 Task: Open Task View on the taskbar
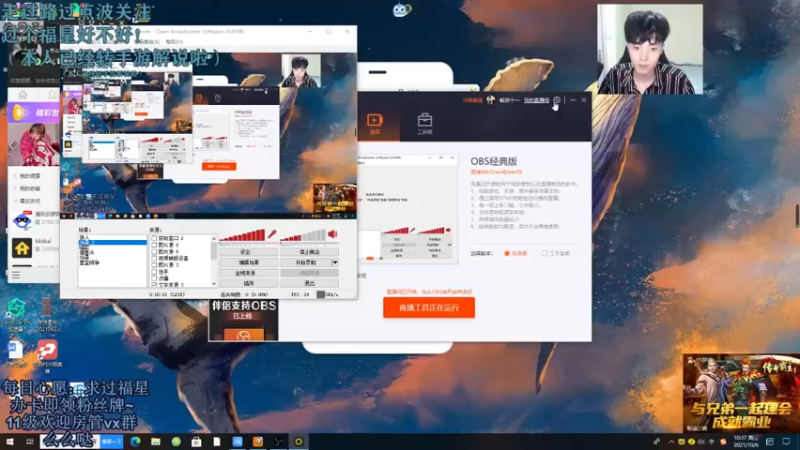click(30, 441)
